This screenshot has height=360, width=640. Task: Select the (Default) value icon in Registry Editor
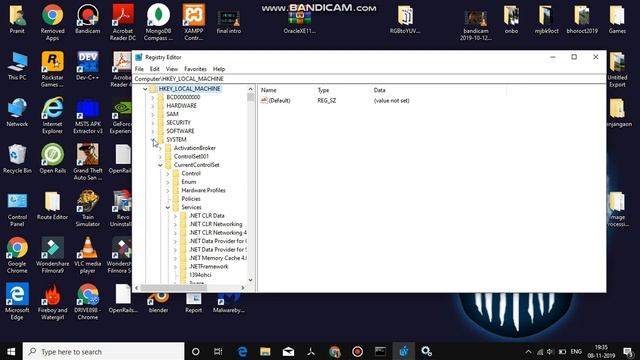[264, 100]
